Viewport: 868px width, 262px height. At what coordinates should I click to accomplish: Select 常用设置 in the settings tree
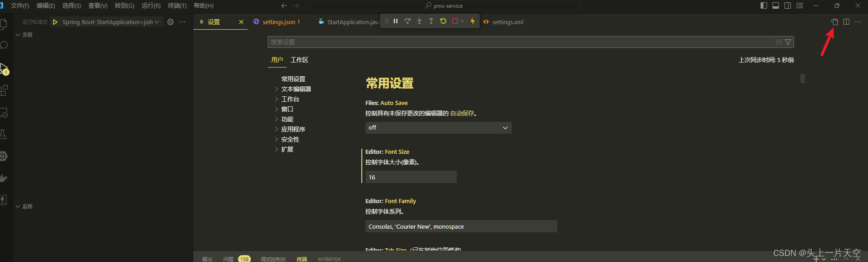(293, 79)
